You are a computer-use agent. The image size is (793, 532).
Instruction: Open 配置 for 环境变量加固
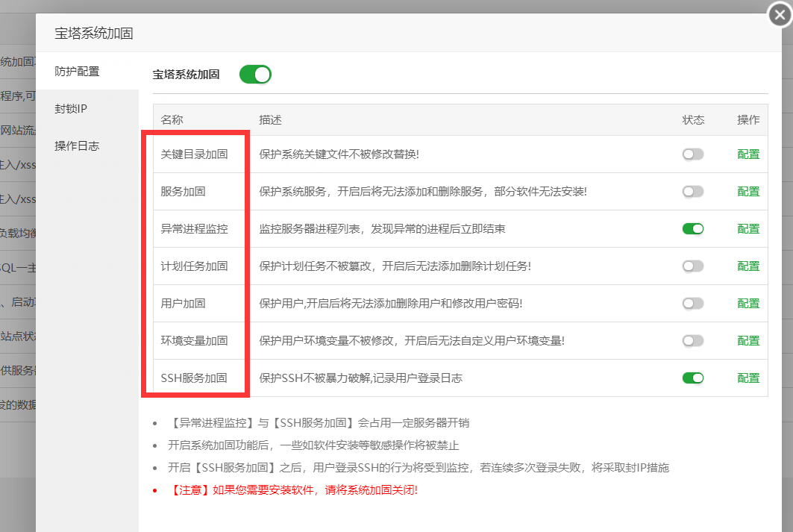point(748,341)
